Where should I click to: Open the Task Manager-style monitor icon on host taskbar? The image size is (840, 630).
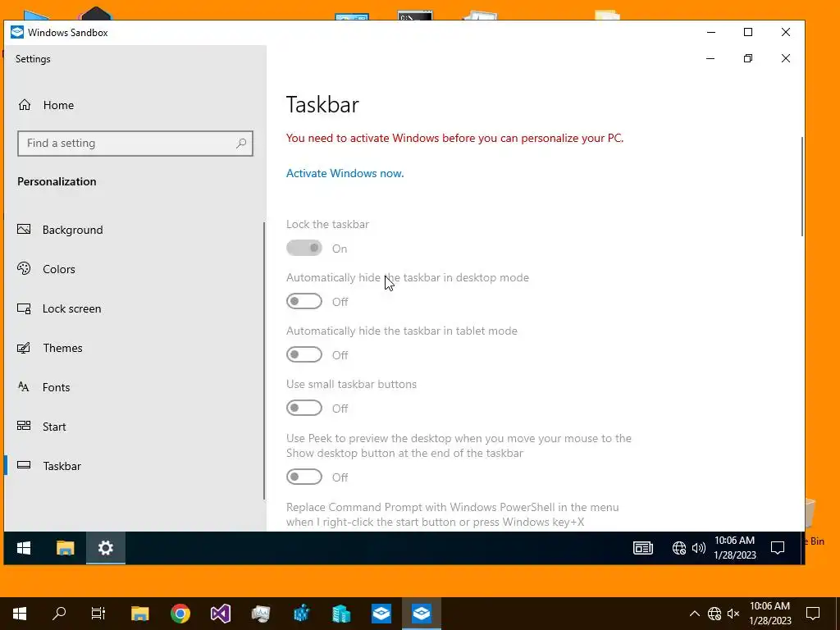coord(260,614)
